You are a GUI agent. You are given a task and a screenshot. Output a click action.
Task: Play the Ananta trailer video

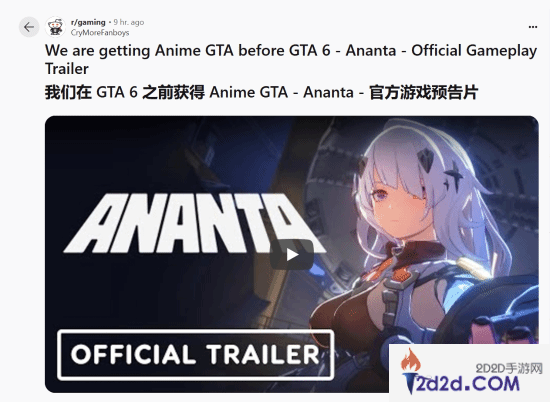(x=291, y=255)
